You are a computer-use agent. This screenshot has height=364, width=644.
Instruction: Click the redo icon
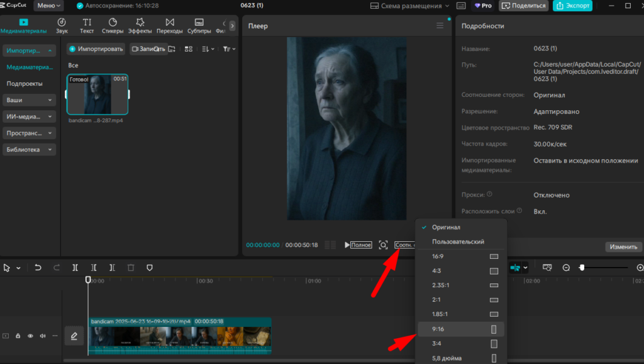(57, 268)
